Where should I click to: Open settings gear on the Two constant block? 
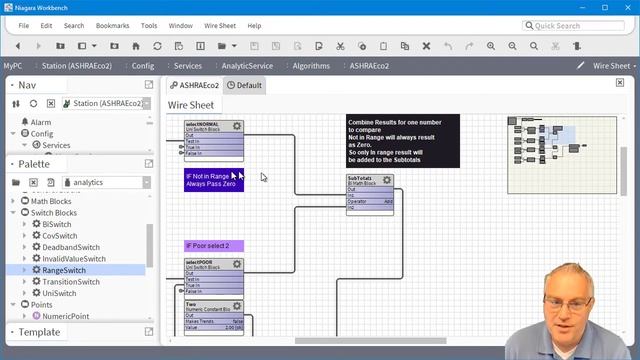(x=237, y=306)
